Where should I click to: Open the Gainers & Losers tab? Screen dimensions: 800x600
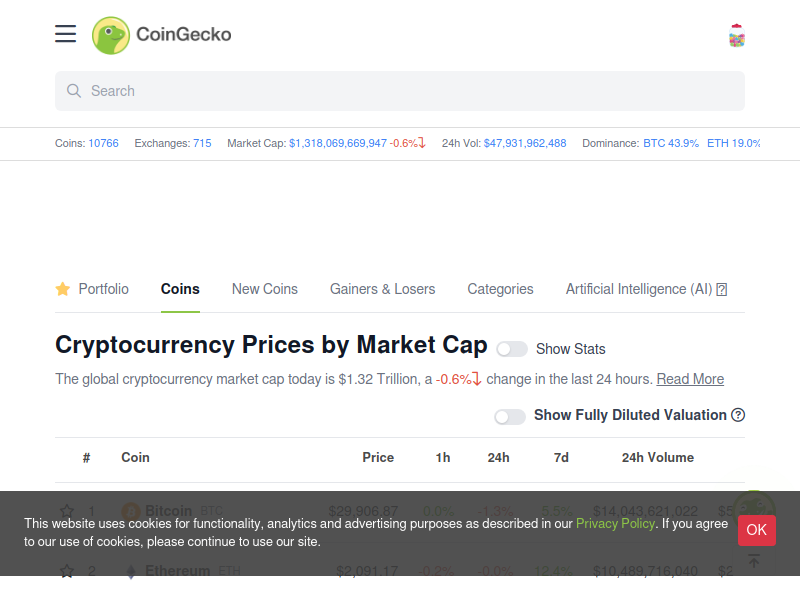click(383, 289)
